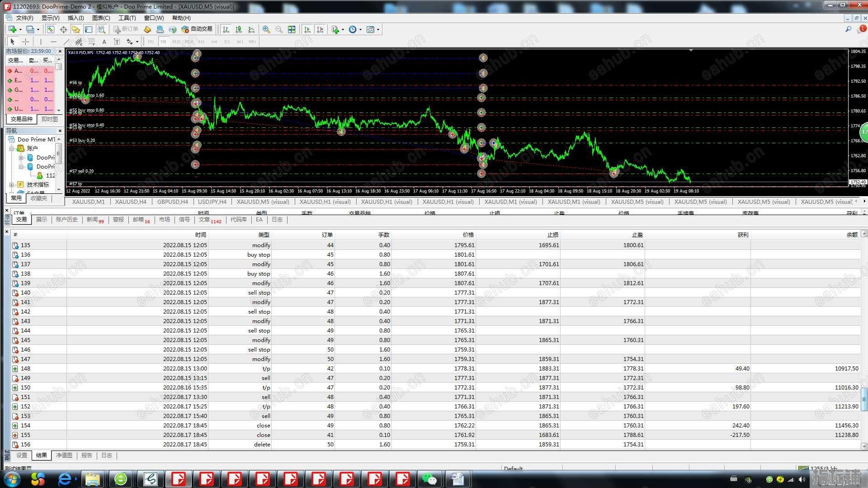Open the GBPUSD,H4 chart tab

point(172,202)
